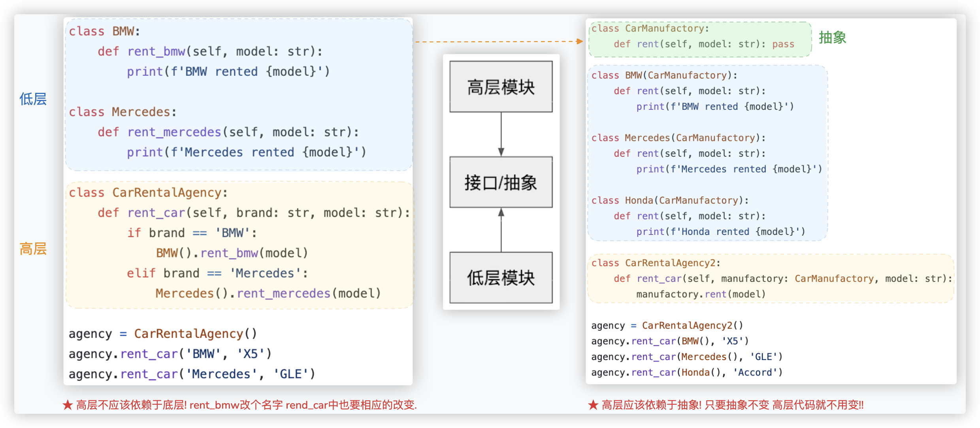Click the manufactory.rent(model) line
The height and width of the screenshot is (428, 980).
pos(701,294)
